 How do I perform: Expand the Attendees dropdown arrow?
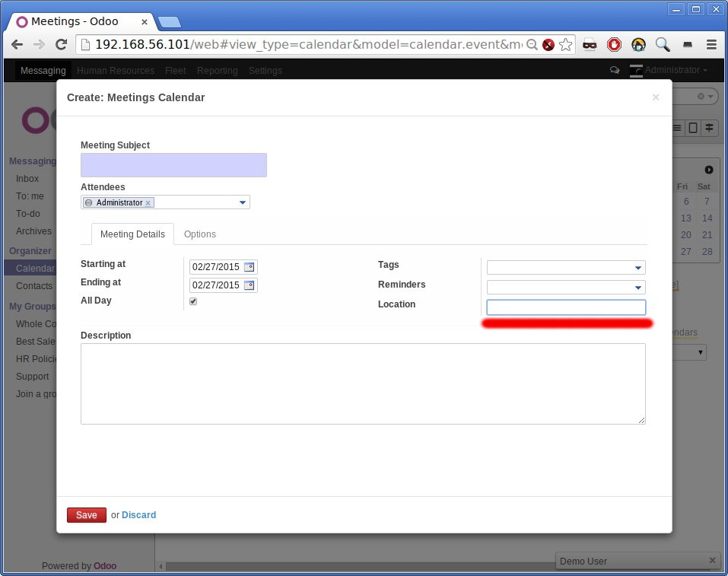tap(243, 202)
